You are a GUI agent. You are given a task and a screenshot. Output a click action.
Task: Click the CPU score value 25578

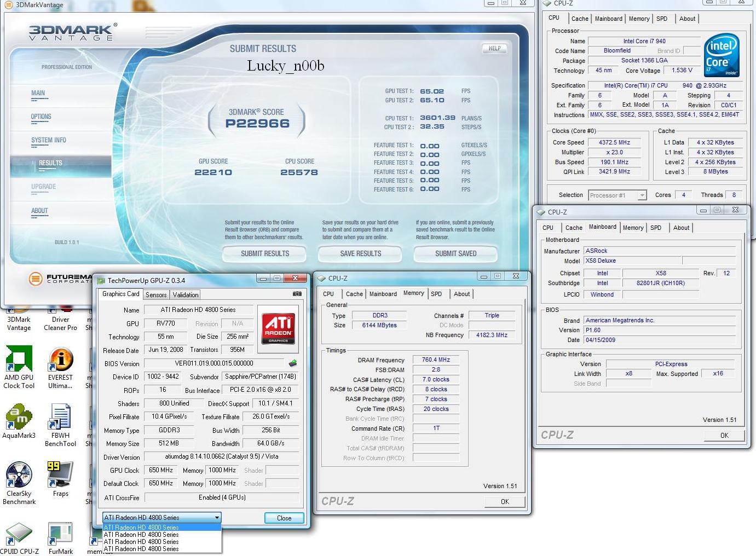[x=299, y=172]
